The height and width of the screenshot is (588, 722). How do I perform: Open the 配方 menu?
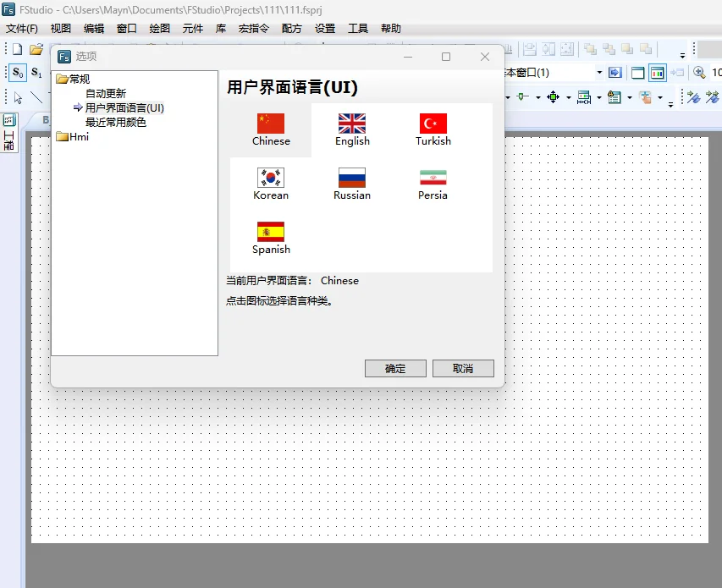(x=292, y=29)
